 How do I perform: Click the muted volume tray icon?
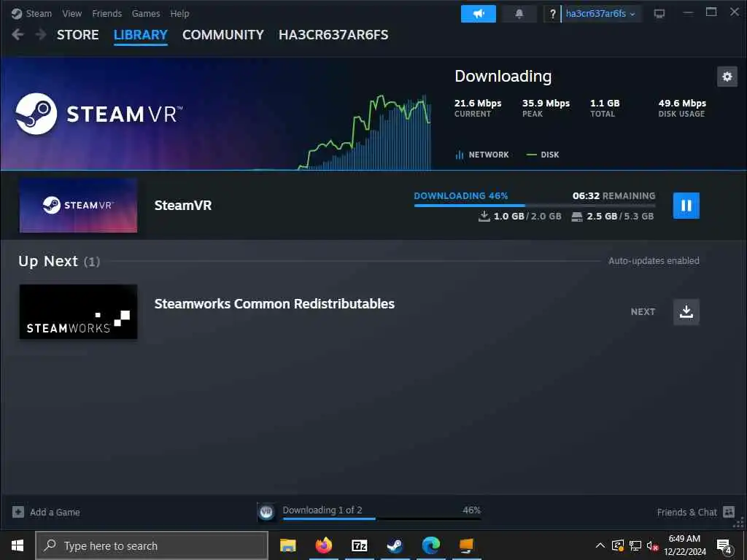652,545
